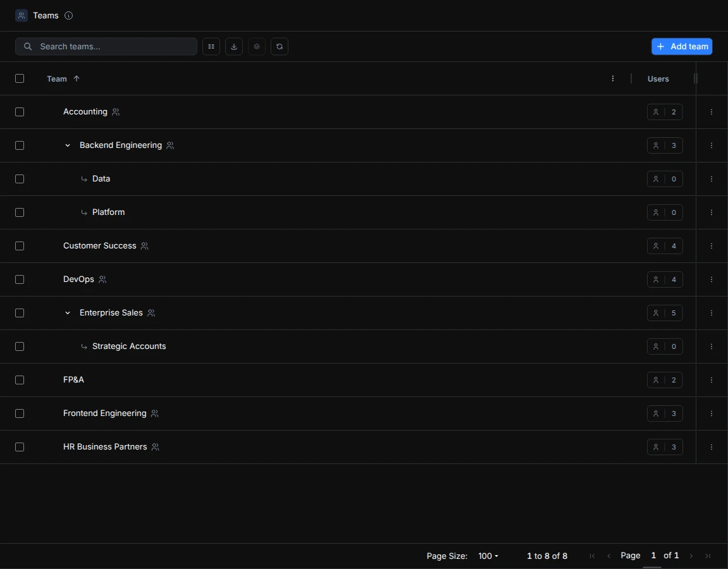Open the Page Size 100 dropdown
Screen dimensions: 728x569
pyautogui.click(x=488, y=556)
